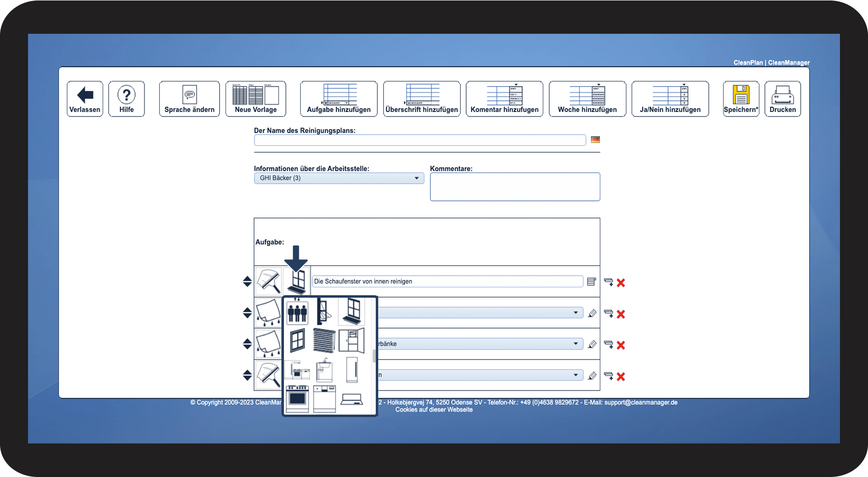868x477 pixels.
Task: Click Überschrift hinzufügen toolbar button
Action: [421, 99]
